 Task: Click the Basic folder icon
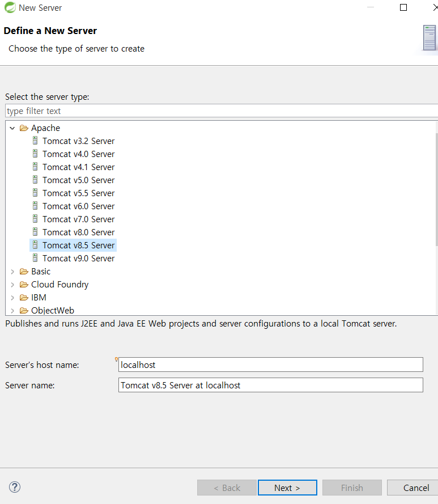[x=24, y=272]
